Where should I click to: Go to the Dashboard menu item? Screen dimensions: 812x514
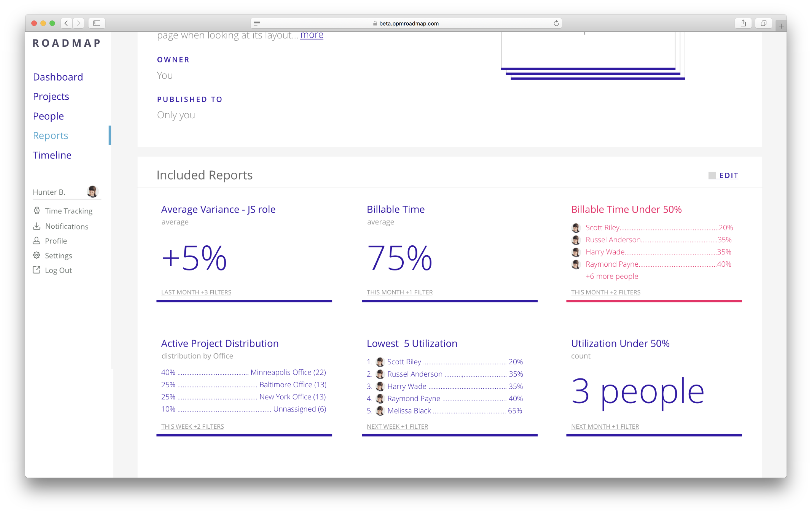point(58,77)
